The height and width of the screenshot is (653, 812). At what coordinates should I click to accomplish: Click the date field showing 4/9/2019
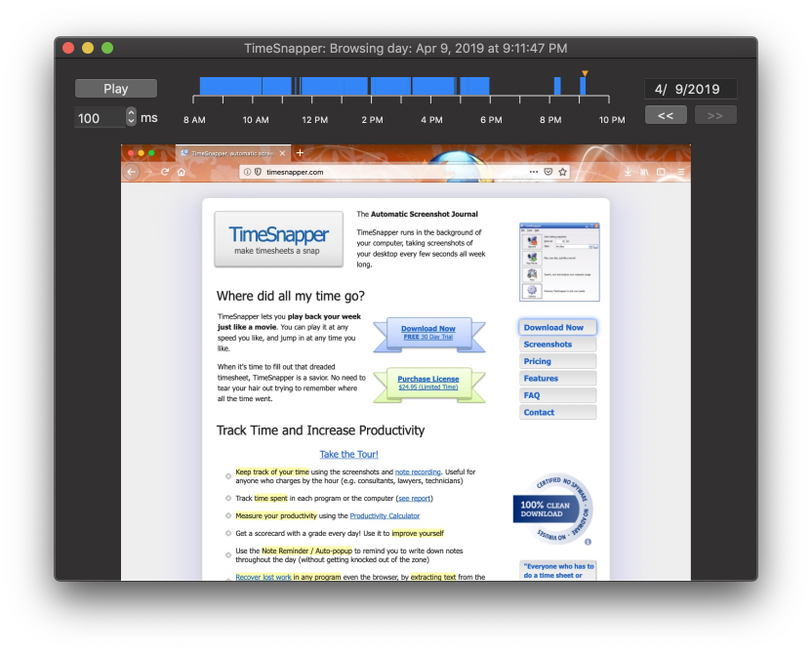coord(690,88)
